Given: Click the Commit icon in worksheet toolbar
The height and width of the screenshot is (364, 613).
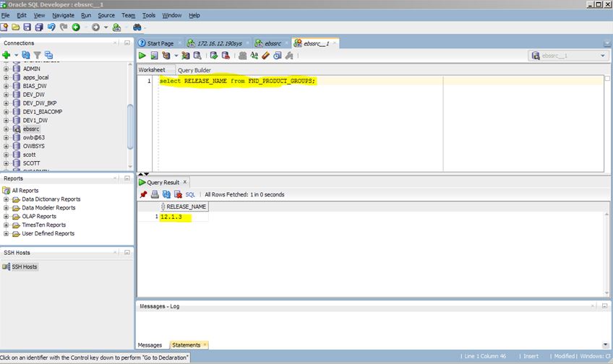Looking at the screenshot, I should 214,56.
